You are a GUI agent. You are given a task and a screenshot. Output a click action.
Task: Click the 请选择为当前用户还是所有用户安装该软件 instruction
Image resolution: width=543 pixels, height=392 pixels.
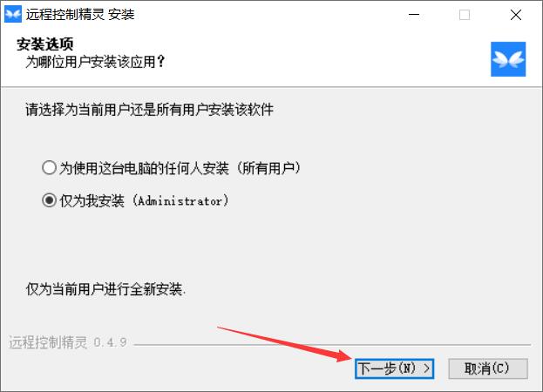150,110
